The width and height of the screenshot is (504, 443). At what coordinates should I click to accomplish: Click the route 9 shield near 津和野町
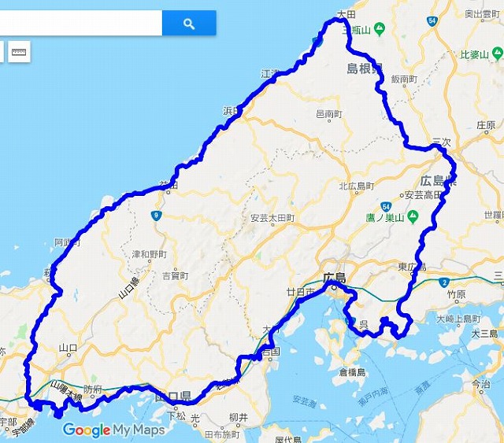coord(156,215)
